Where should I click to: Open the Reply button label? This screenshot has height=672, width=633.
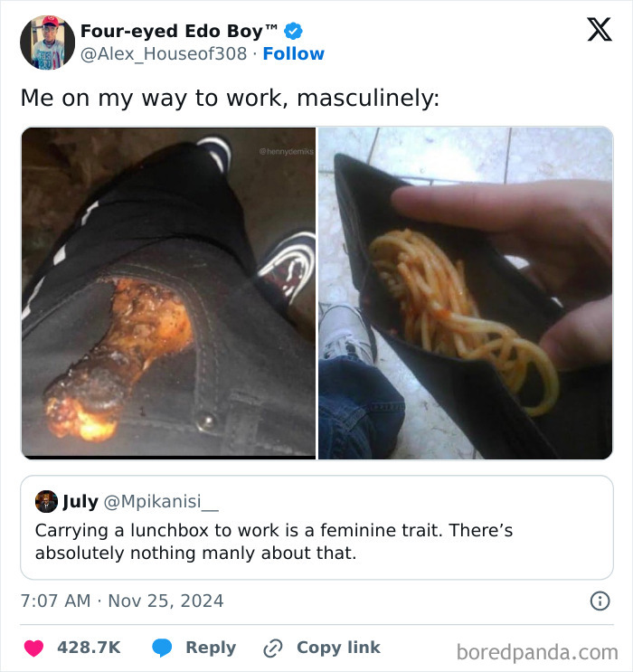[x=211, y=648]
